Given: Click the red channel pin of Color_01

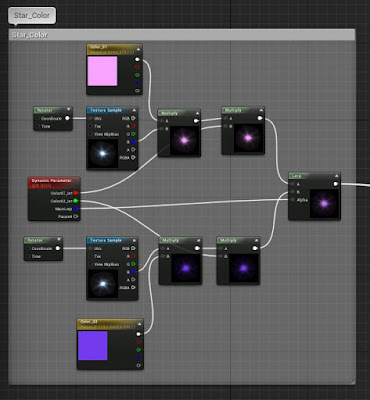Looking at the screenshot, I should pos(137,67).
